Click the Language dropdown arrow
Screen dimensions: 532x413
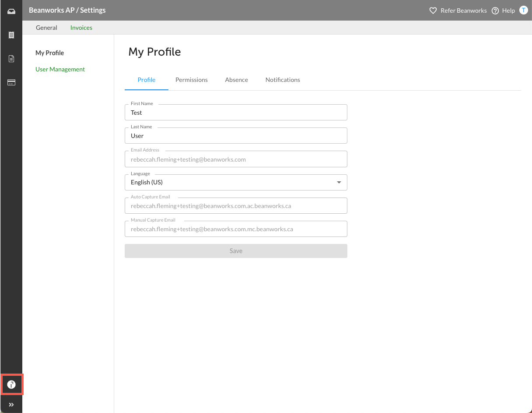(x=339, y=183)
